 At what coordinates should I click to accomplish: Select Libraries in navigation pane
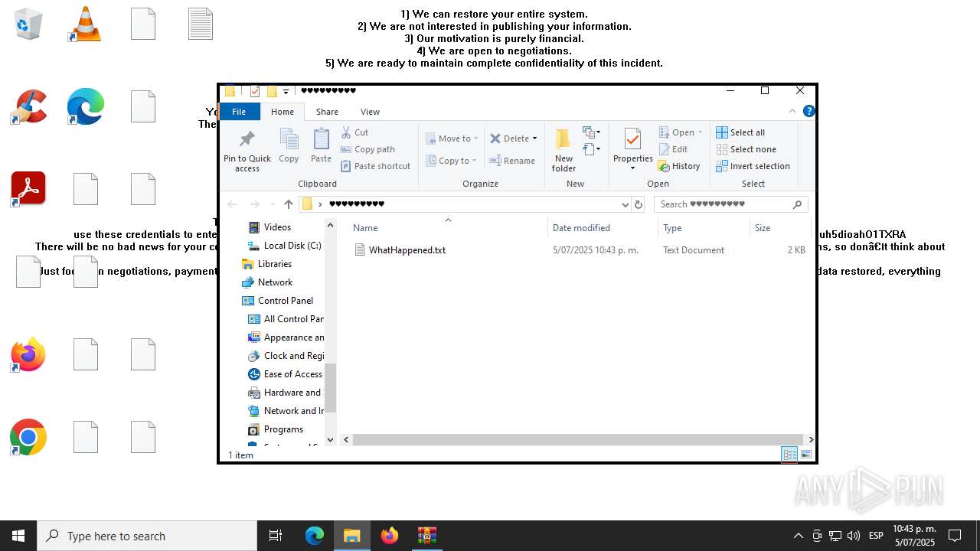[266, 264]
